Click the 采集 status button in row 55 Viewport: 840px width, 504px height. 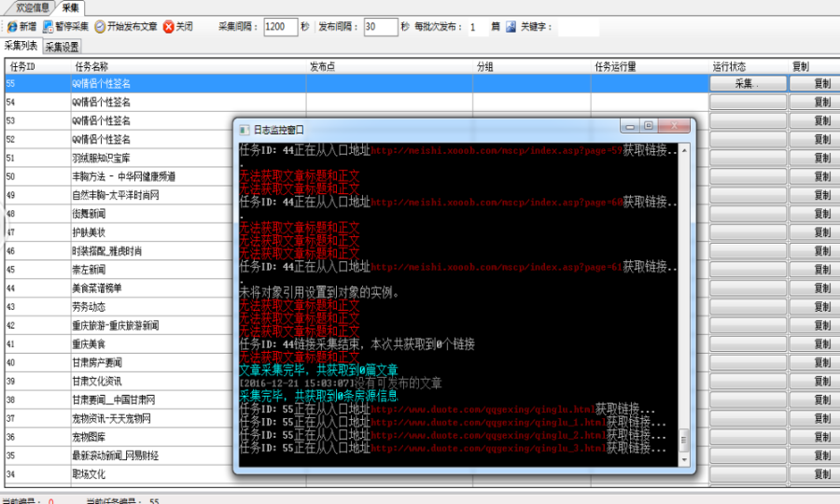pyautogui.click(x=748, y=84)
